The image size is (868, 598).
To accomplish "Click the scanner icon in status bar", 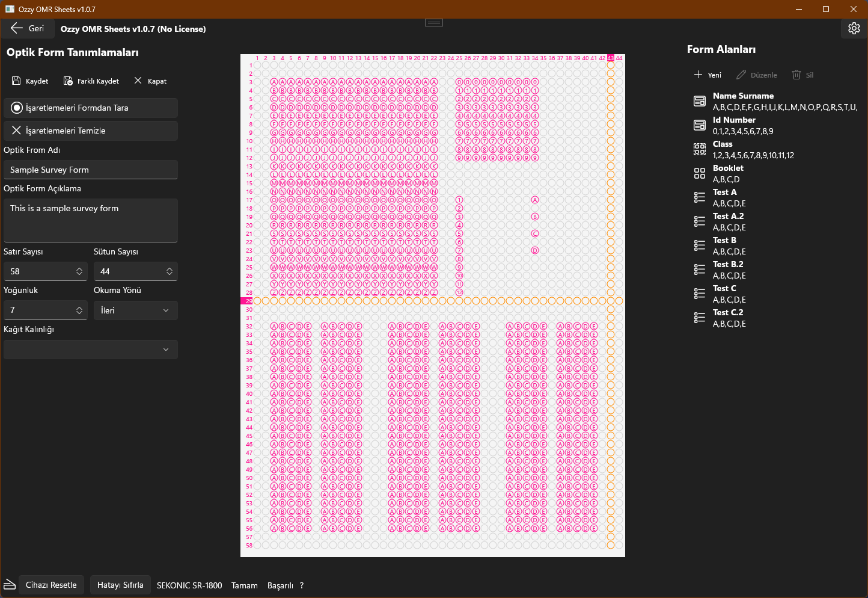I will [x=10, y=585].
